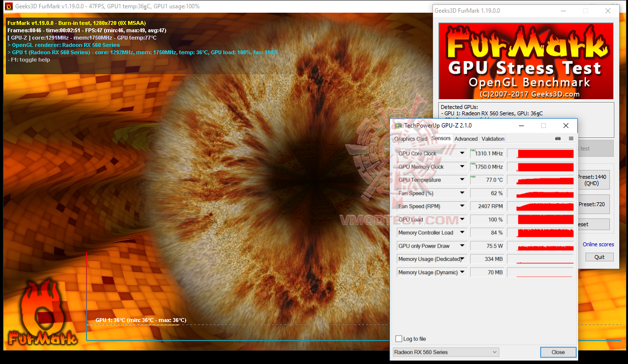Open the Fan Speed (%) sensor dropdown
This screenshot has width=628, height=364.
pyautogui.click(x=462, y=193)
